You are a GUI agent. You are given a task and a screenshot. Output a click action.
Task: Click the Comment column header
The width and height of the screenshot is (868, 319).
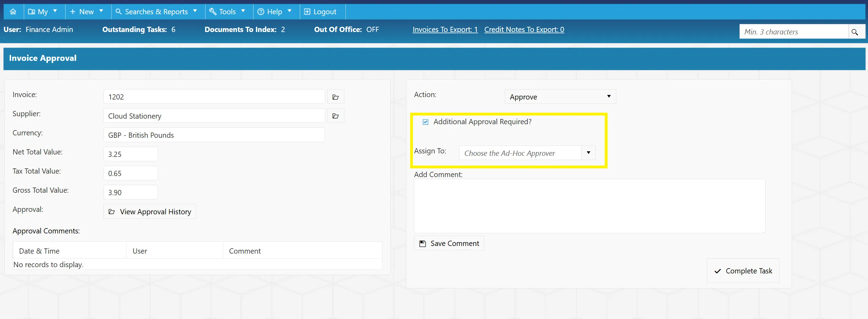pyautogui.click(x=302, y=251)
